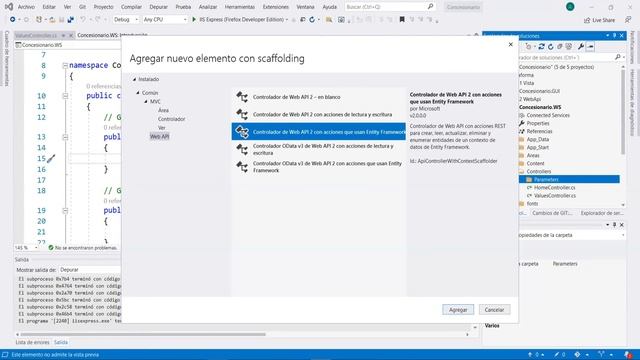Open HomeController.cs in Solution Explorer
The image size is (640, 360).
point(554,188)
